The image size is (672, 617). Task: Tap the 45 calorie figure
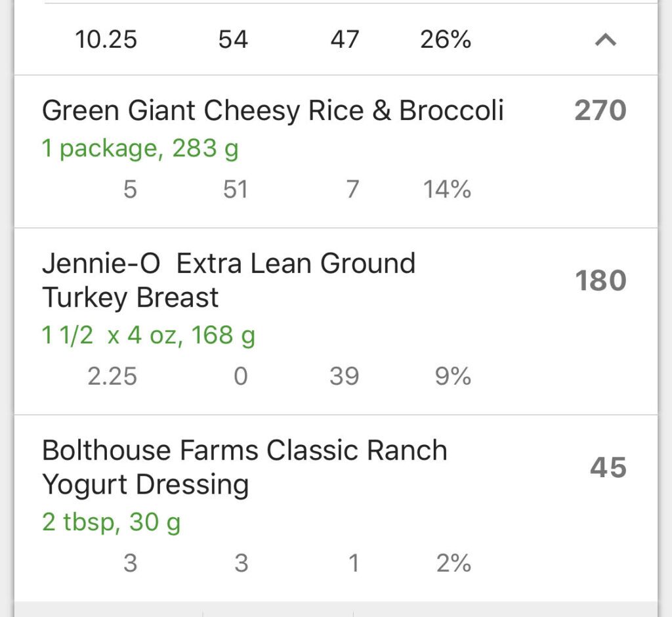[608, 467]
